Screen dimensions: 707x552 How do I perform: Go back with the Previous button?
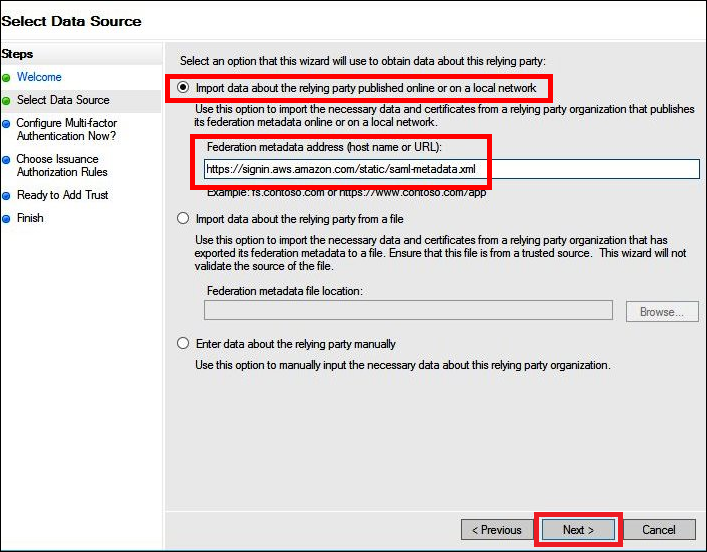[497, 530]
